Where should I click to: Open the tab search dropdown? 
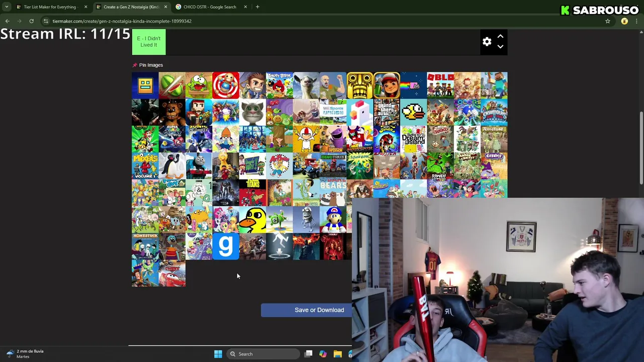point(6,7)
